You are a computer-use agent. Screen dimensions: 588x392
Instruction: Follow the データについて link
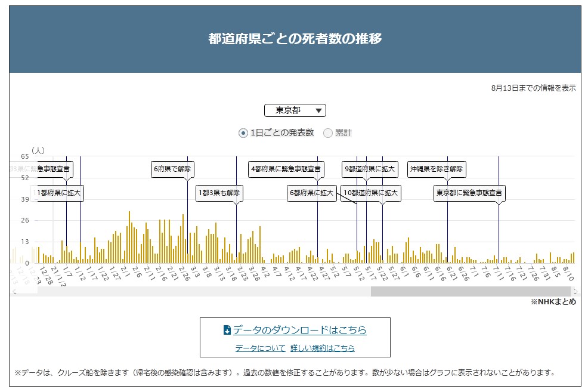[260, 348]
